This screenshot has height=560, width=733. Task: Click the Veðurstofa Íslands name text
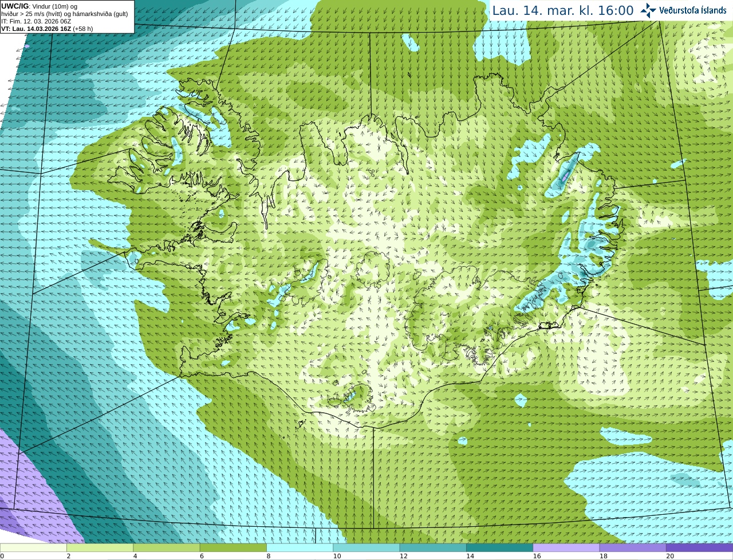tap(693, 10)
